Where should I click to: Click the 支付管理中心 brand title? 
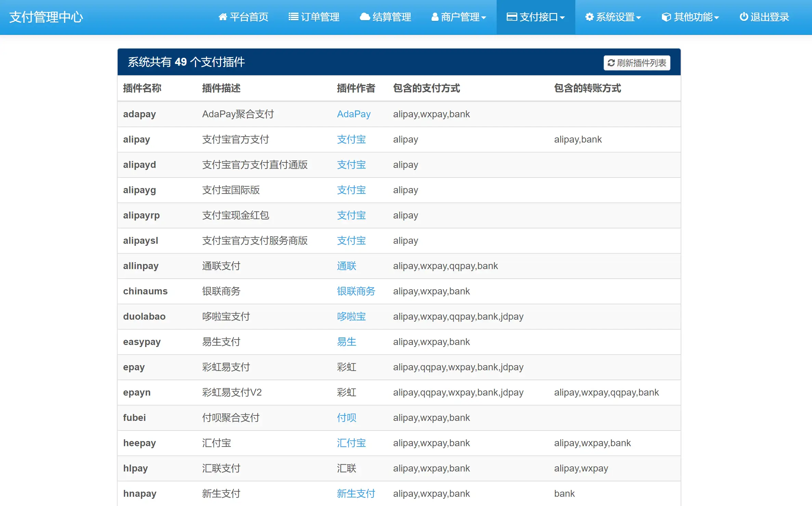pos(47,17)
